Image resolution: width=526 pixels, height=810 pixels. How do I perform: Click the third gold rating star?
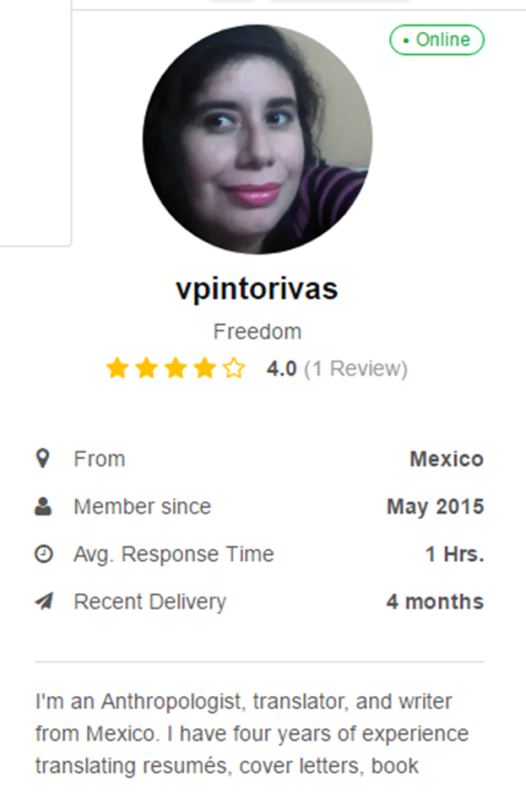(176, 369)
